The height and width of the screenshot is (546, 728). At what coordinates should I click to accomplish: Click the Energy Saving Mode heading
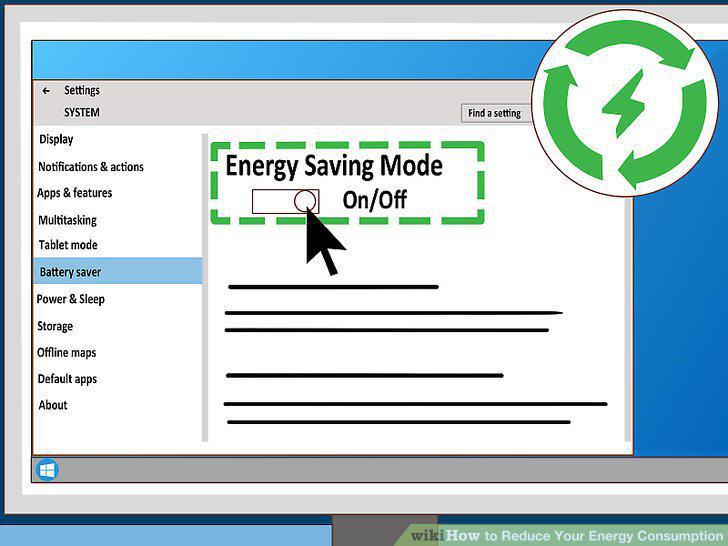(334, 166)
